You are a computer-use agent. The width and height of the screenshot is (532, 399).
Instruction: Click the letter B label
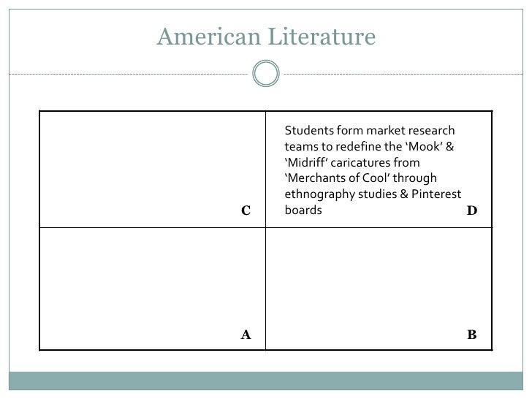coord(472,335)
